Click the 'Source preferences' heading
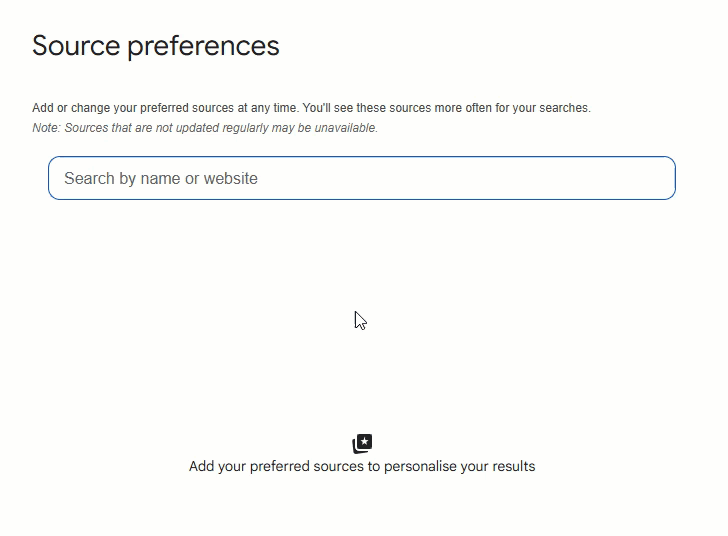728x536 pixels. click(x=156, y=46)
